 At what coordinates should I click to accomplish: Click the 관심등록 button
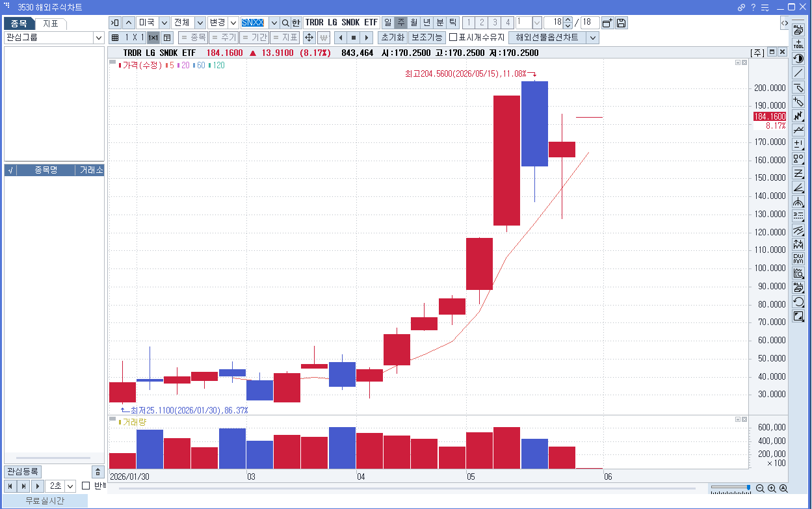[23, 472]
